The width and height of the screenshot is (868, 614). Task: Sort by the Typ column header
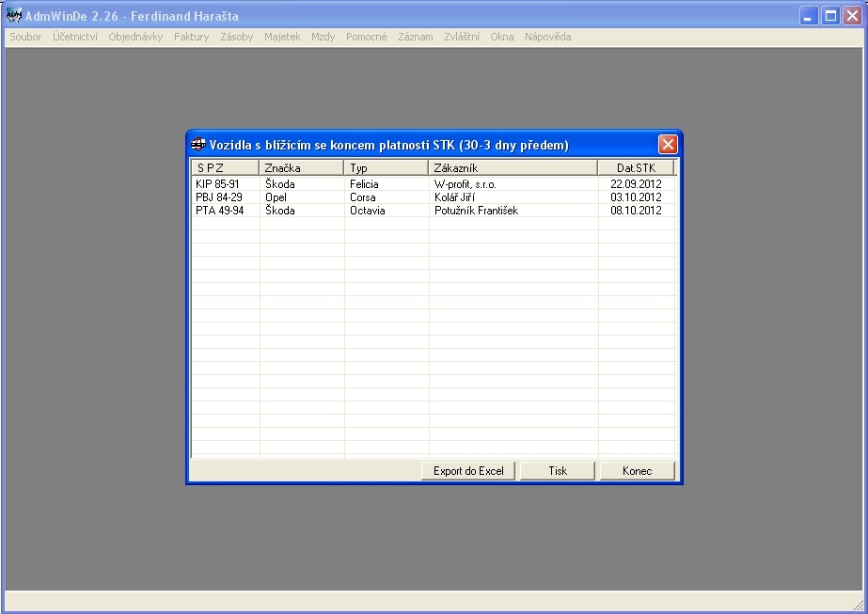(386, 167)
